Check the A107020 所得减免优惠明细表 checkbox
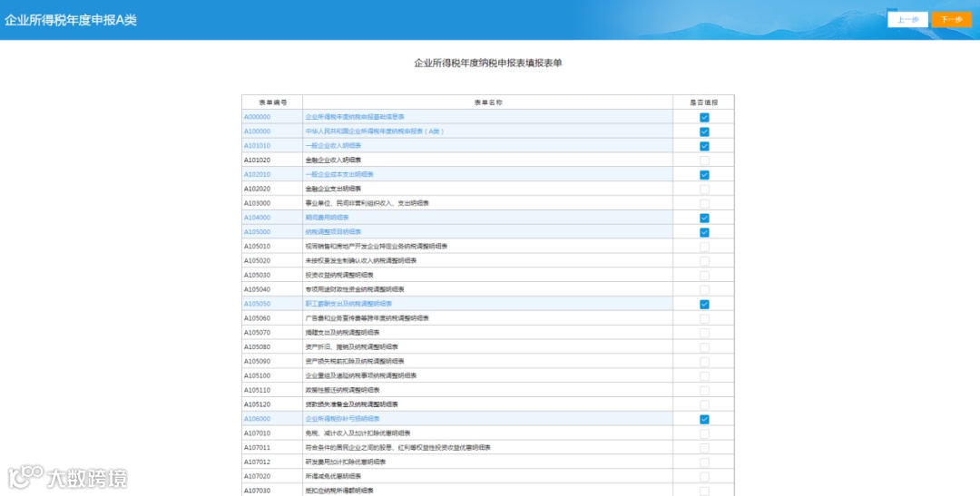 coord(704,477)
